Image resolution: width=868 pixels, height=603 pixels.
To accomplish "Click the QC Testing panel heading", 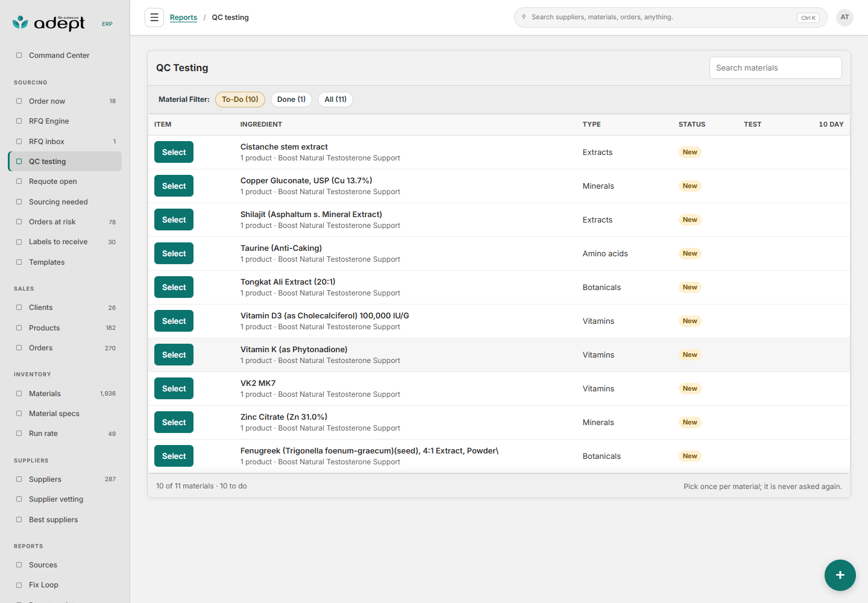I will click(182, 68).
